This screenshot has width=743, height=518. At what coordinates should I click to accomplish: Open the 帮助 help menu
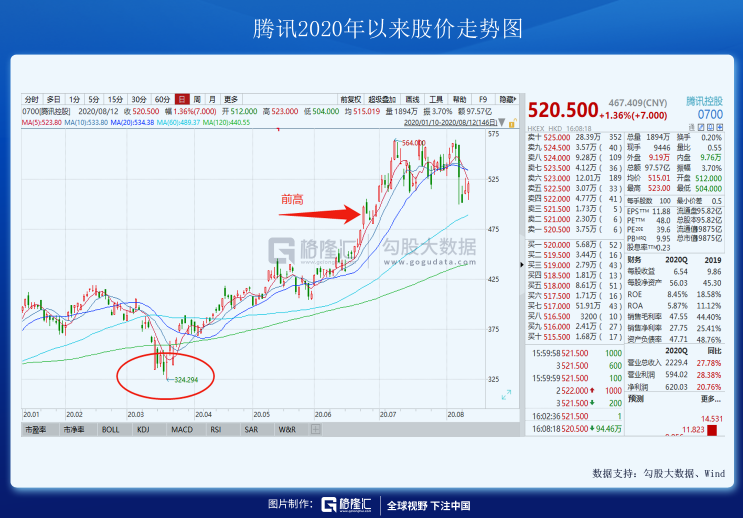459,100
